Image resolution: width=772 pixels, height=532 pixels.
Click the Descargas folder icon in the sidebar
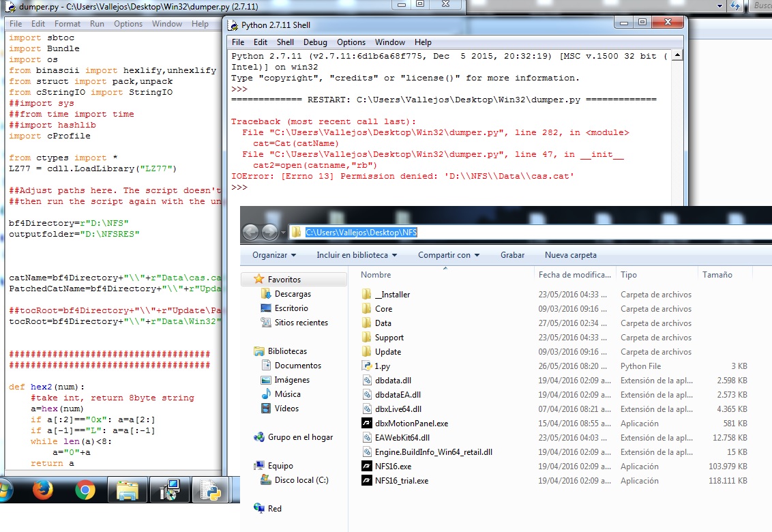click(267, 294)
